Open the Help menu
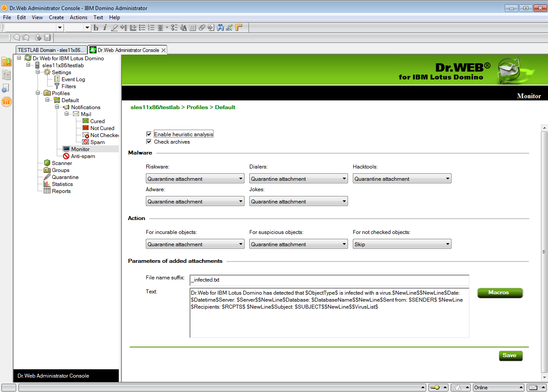 click(114, 17)
